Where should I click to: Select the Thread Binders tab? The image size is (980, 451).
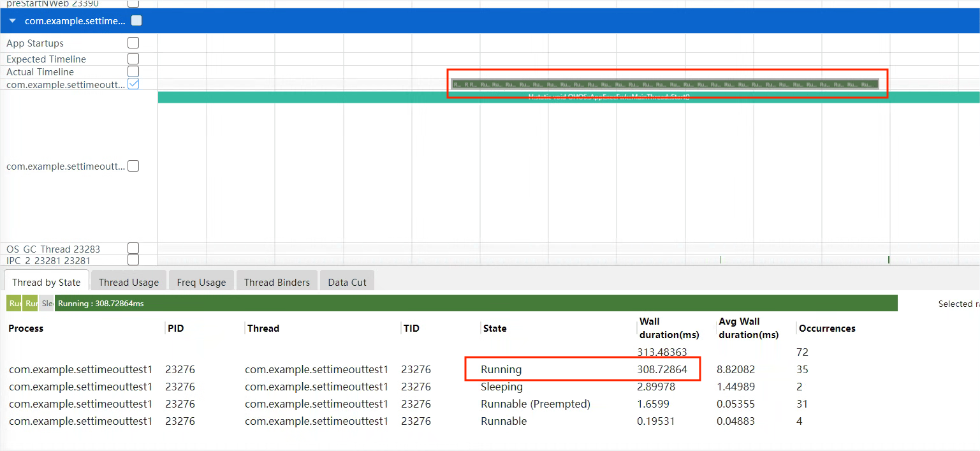[x=277, y=282]
